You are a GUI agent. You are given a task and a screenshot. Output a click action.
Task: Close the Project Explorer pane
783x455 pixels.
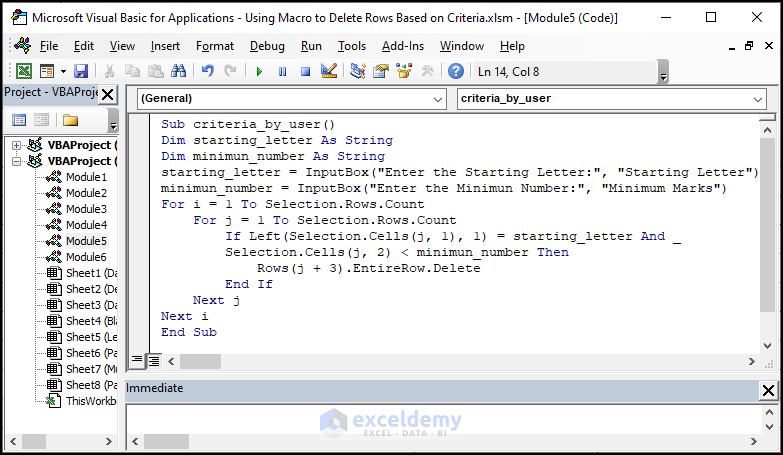(108, 94)
